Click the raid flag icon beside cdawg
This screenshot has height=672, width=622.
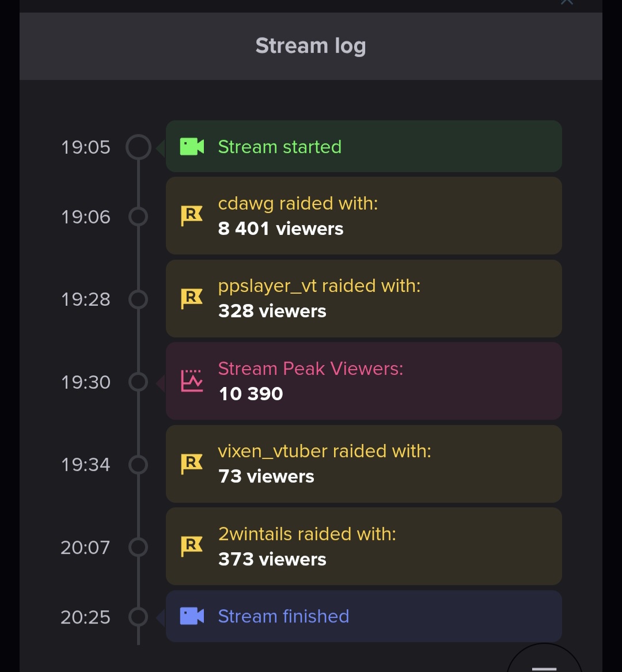click(x=191, y=215)
